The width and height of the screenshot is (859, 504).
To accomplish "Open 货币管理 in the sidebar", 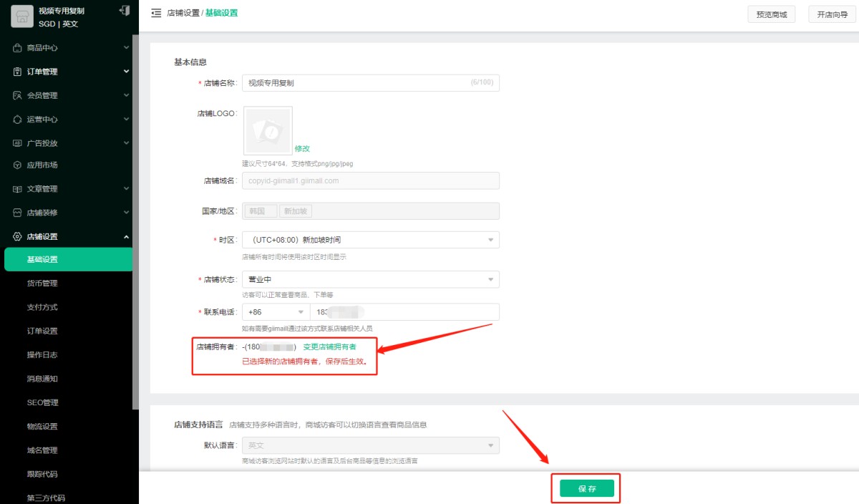I will 42,283.
